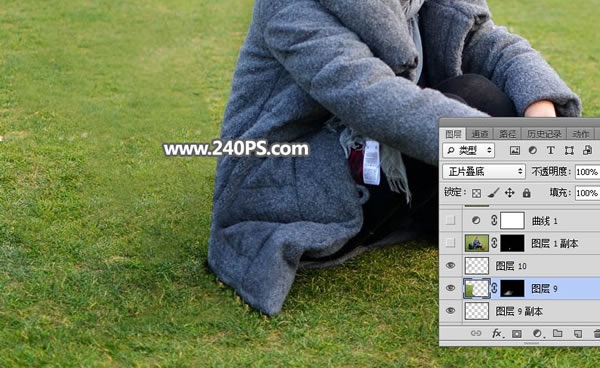This screenshot has height=368, width=600.
Task: Lock layer position move icon
Action: click(510, 193)
